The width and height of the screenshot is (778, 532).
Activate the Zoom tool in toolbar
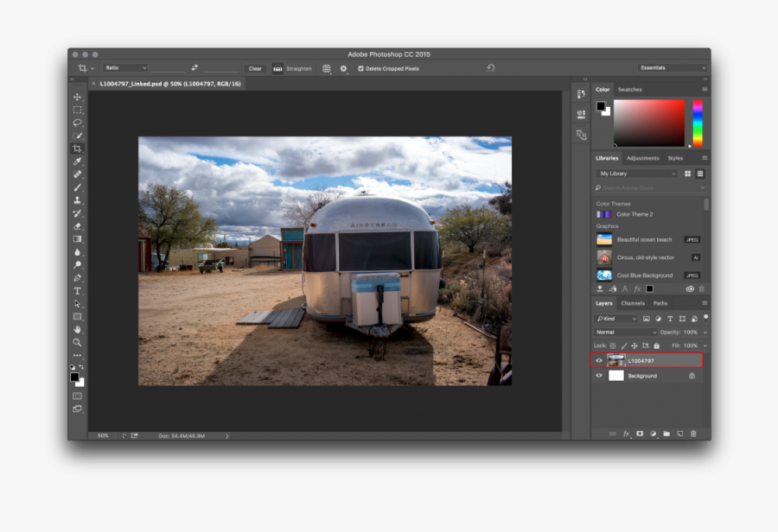pos(77,342)
